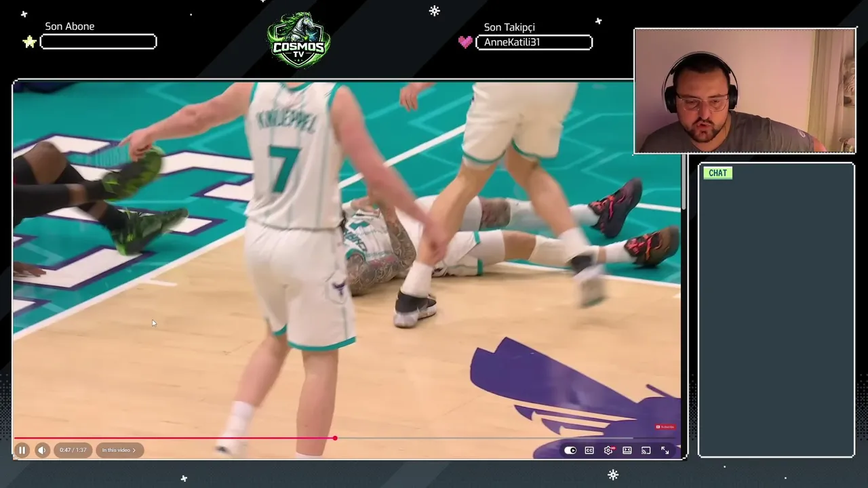The width and height of the screenshot is (868, 488).
Task: Click the streamer webcam feed
Action: coord(745,91)
